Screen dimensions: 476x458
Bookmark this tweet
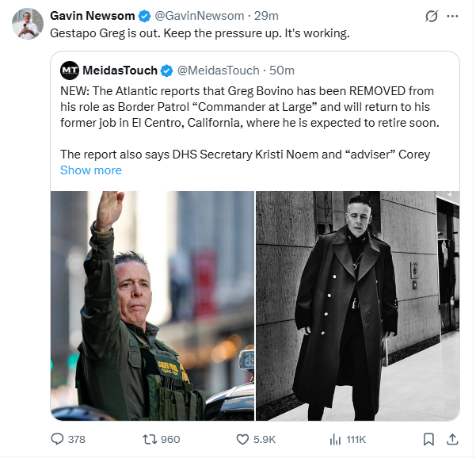pyautogui.click(x=428, y=438)
